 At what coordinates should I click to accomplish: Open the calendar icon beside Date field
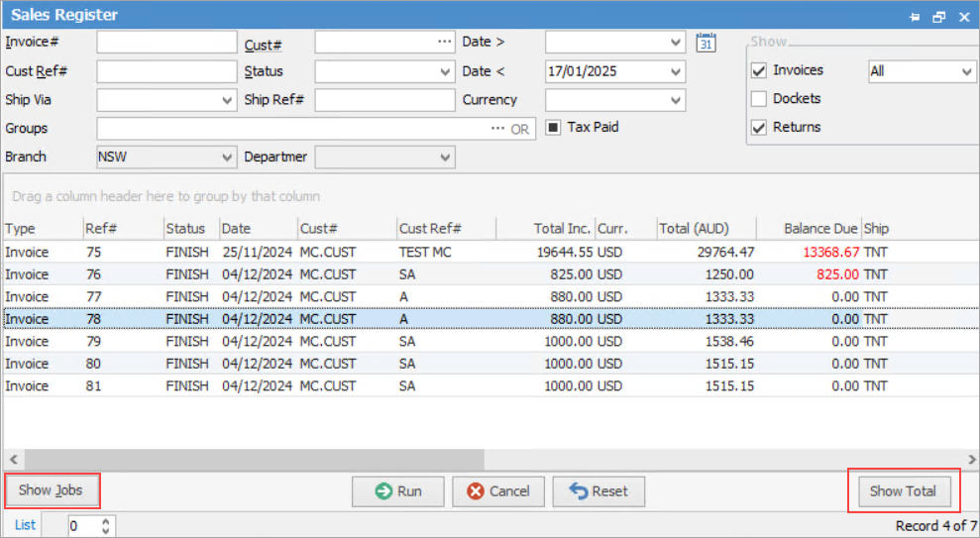click(707, 43)
